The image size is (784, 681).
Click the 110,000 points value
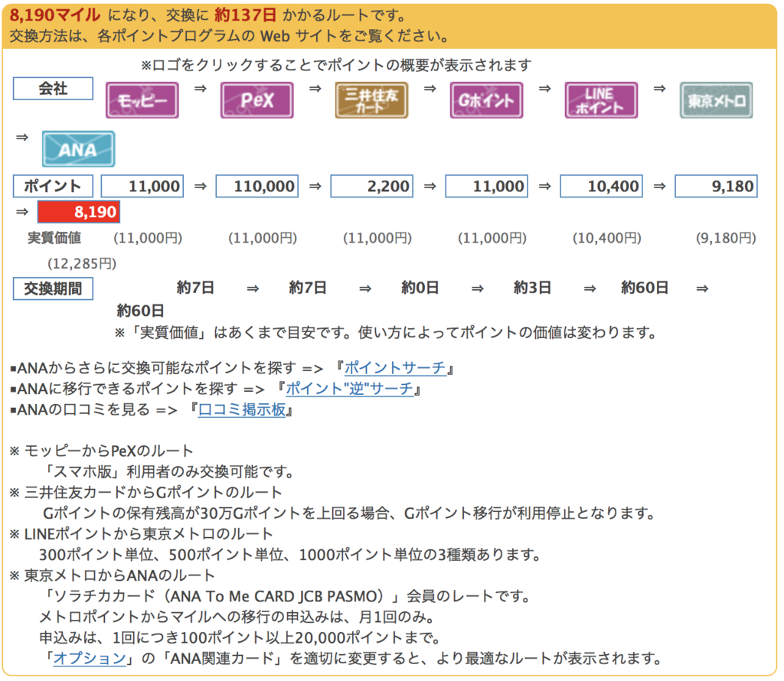click(257, 186)
